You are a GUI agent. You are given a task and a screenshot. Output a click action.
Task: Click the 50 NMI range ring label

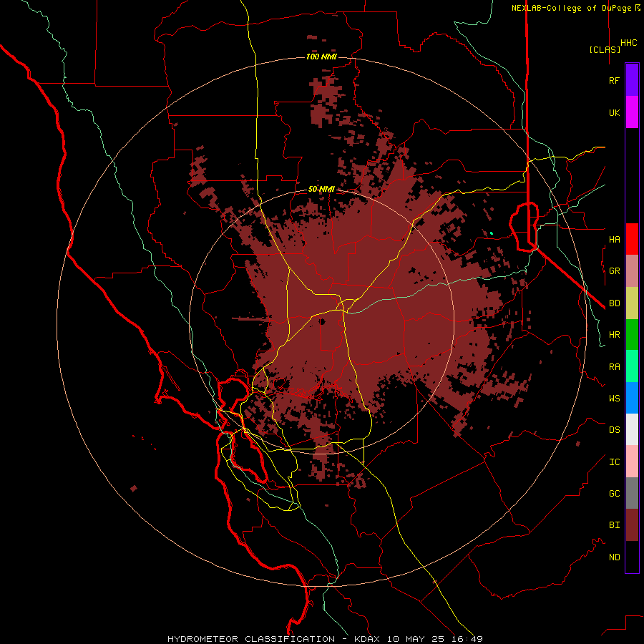[x=321, y=189]
